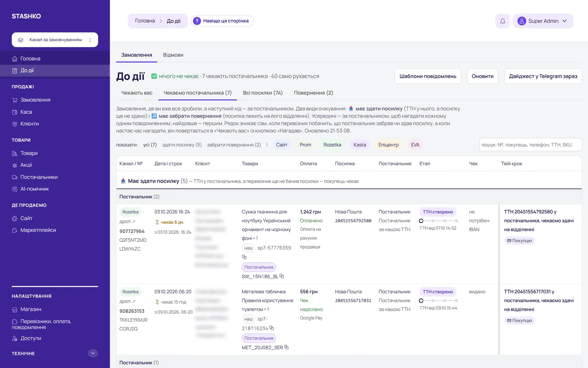Click the Магазин shop icon
588x368 pixels.
pos(15,309)
